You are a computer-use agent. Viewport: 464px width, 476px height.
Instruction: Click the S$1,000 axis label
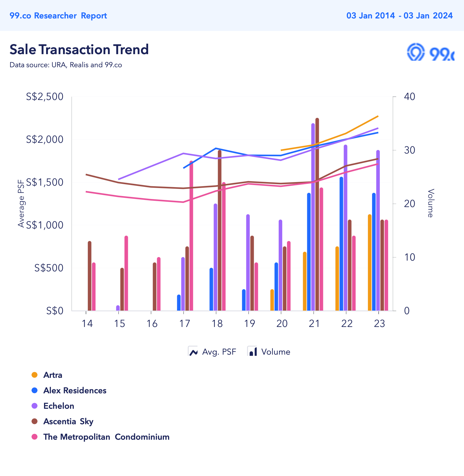click(x=45, y=225)
